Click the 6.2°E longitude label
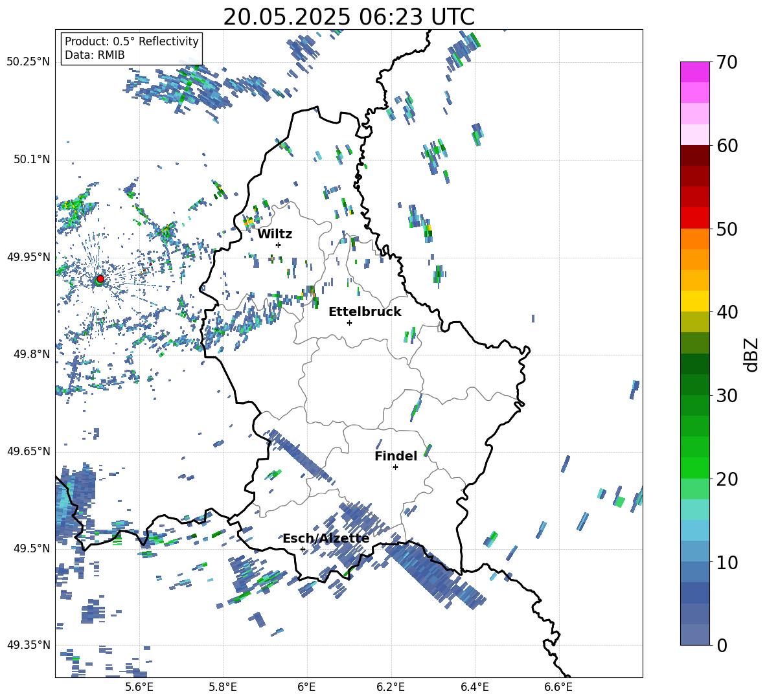Viewport: 767px width, 700px height. (391, 687)
